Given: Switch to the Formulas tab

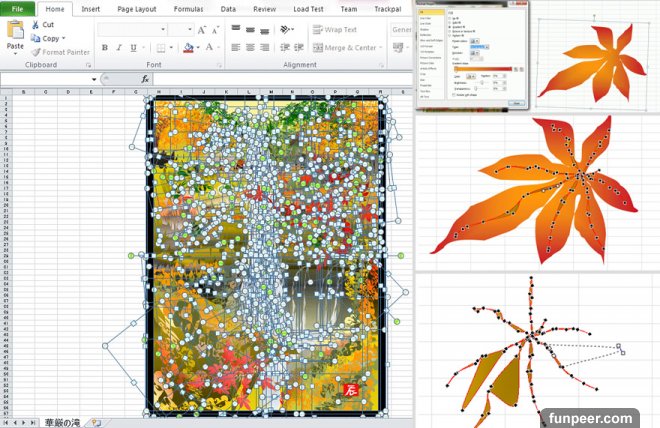Looking at the screenshot, I should (x=186, y=9).
